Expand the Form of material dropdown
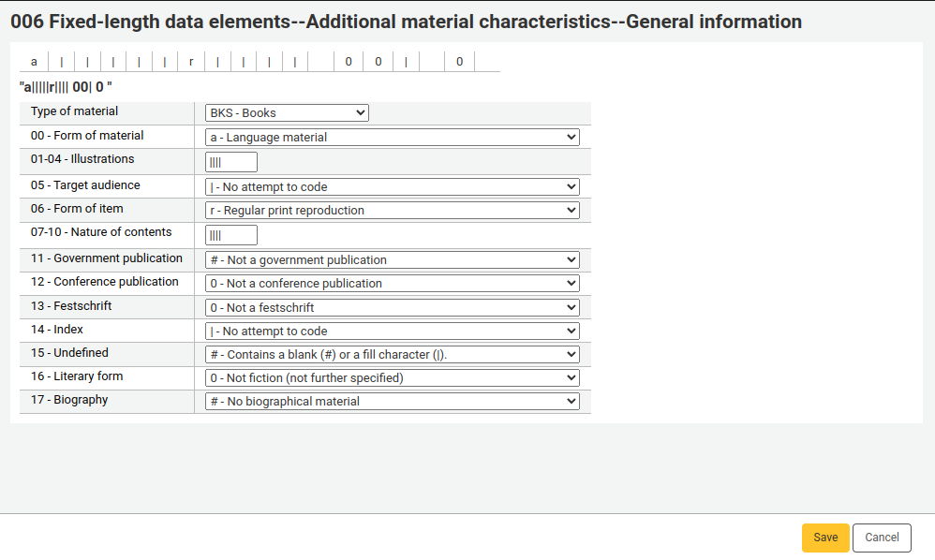Screen dimensions: 935x560 click(x=392, y=138)
